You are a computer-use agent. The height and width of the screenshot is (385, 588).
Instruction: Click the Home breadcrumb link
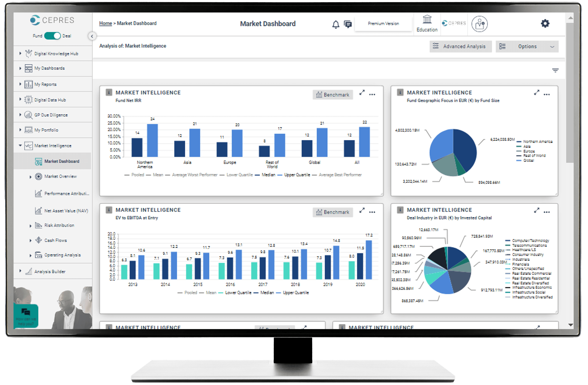(106, 23)
